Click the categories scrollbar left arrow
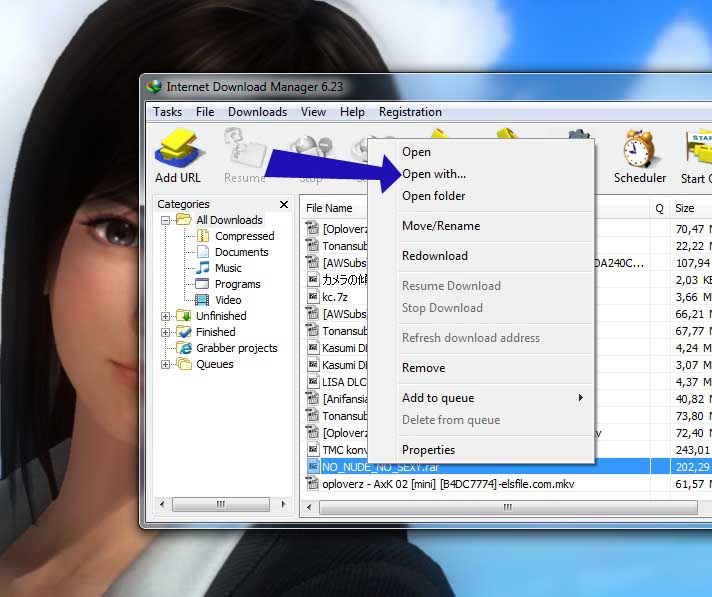The height and width of the screenshot is (597, 712). coord(162,504)
